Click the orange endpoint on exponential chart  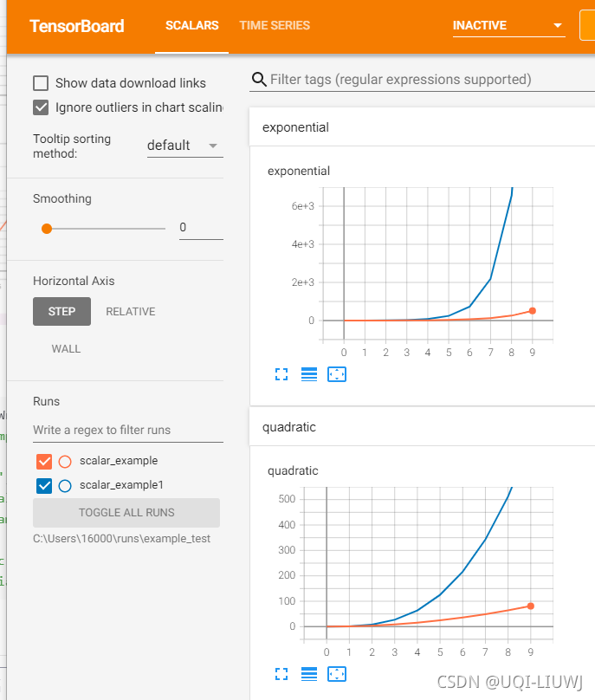click(x=532, y=311)
